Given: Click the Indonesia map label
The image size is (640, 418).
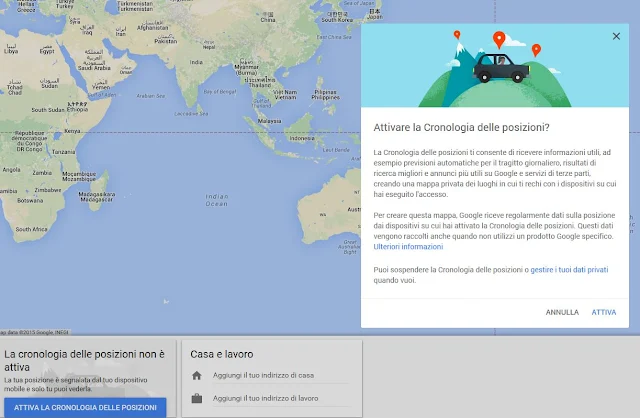Looking at the screenshot, I should (302, 138).
